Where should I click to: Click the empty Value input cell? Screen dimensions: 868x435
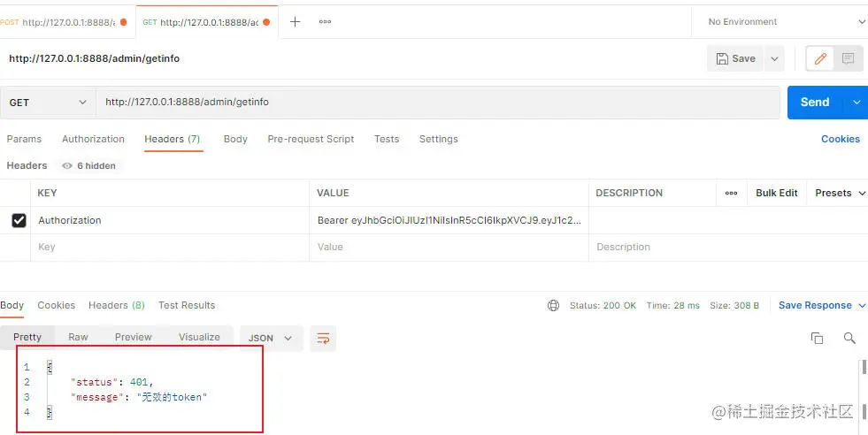pos(449,248)
